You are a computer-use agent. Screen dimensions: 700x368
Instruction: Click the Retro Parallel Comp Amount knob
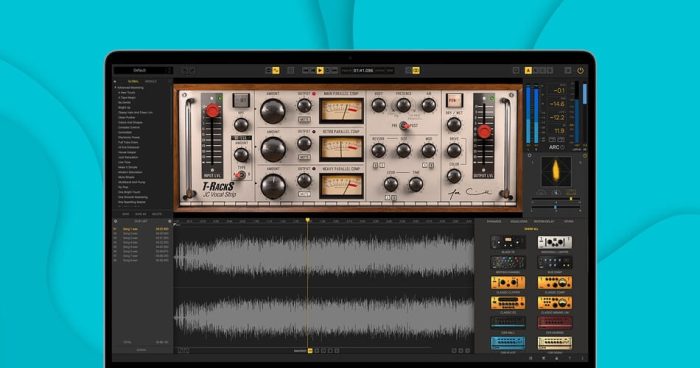point(273,149)
